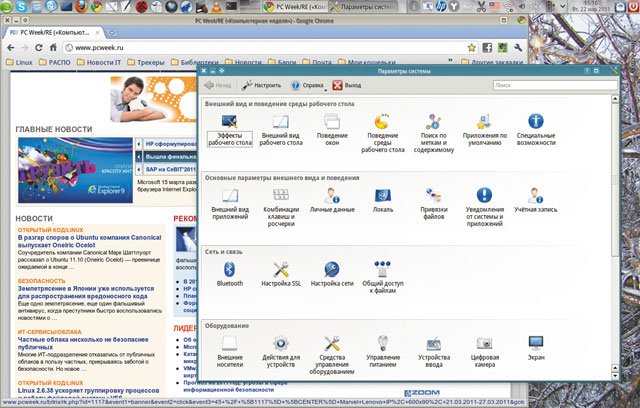
Task: Open Поиск по меткам и содержимому
Action: (433, 134)
